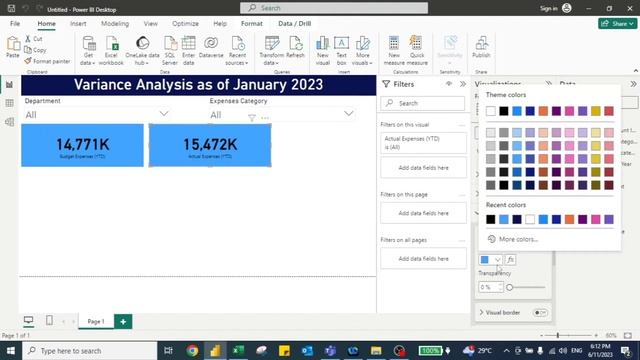This screenshot has width=640, height=360.
Task: Pick orange theme color swatch
Action: (543, 111)
